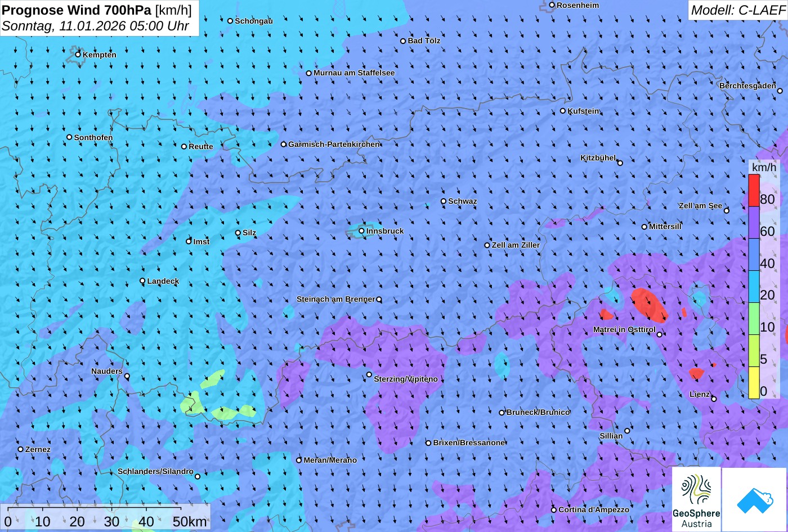Click the Kitzbühel location dot
Viewport: 788px width, 532px height.
pyautogui.click(x=620, y=163)
